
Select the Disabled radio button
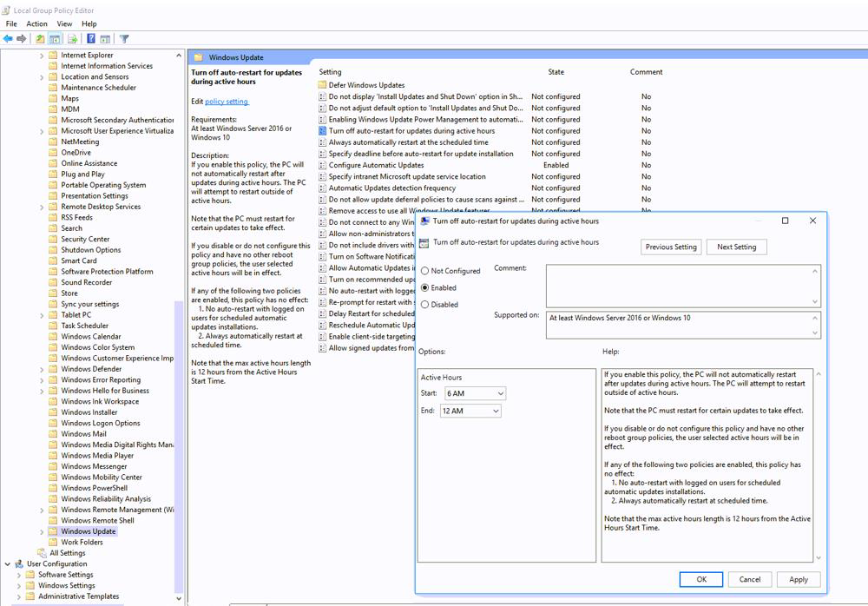pyautogui.click(x=424, y=305)
